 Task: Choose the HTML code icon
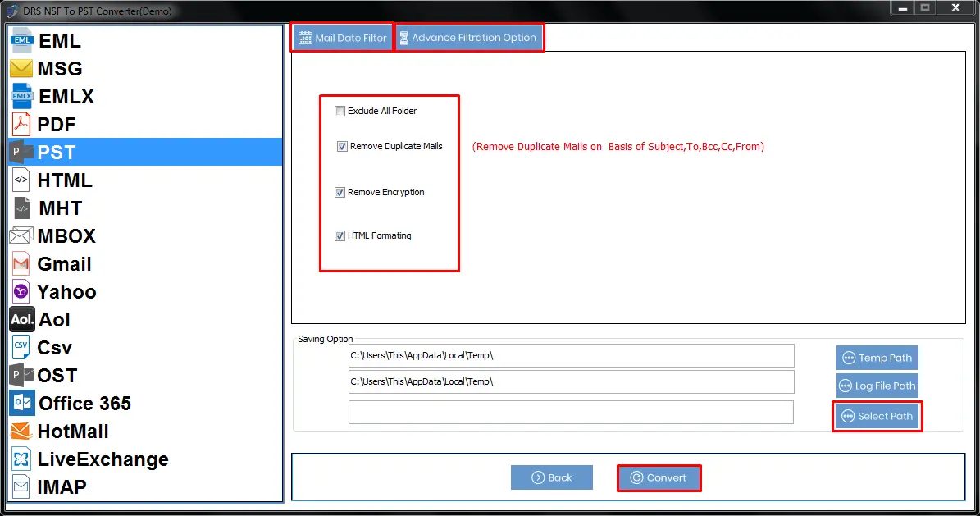21,180
